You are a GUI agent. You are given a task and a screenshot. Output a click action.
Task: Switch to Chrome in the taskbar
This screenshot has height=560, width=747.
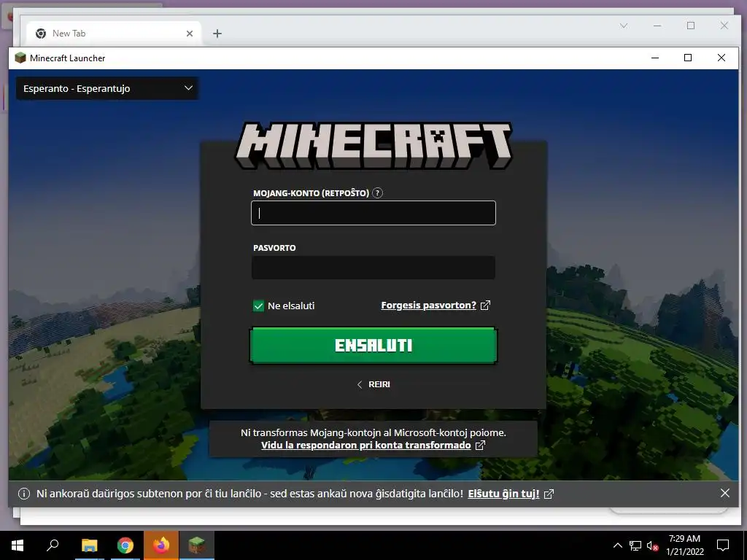pos(125,545)
